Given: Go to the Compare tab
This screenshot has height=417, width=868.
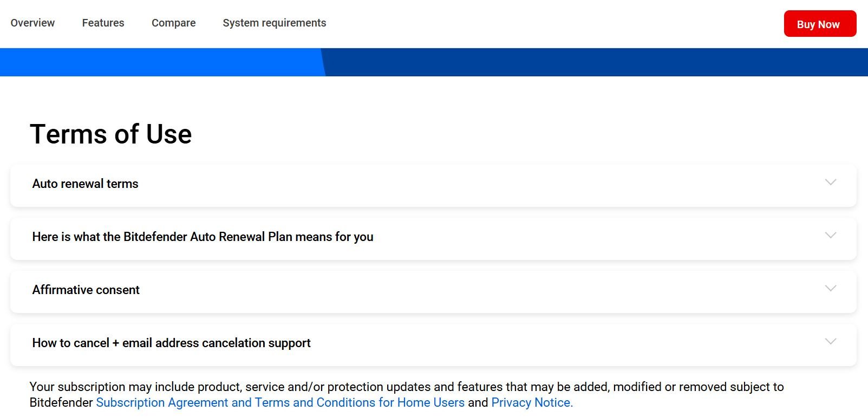Looking at the screenshot, I should click(173, 23).
